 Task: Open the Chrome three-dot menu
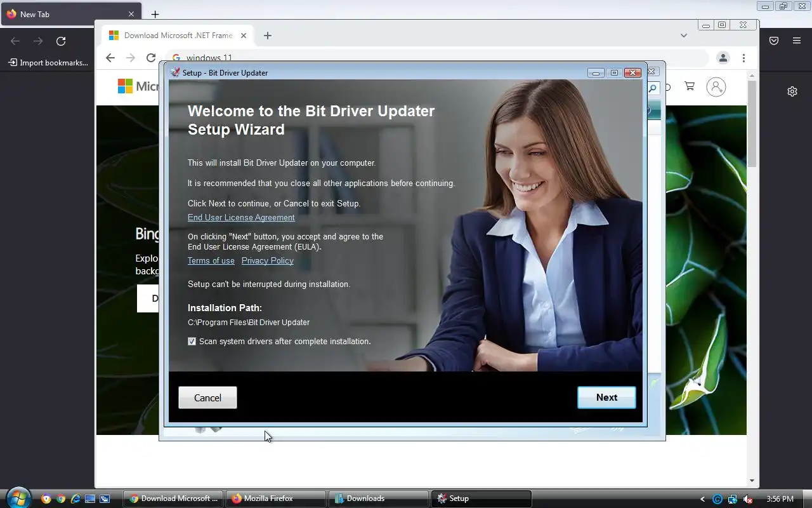[743, 58]
